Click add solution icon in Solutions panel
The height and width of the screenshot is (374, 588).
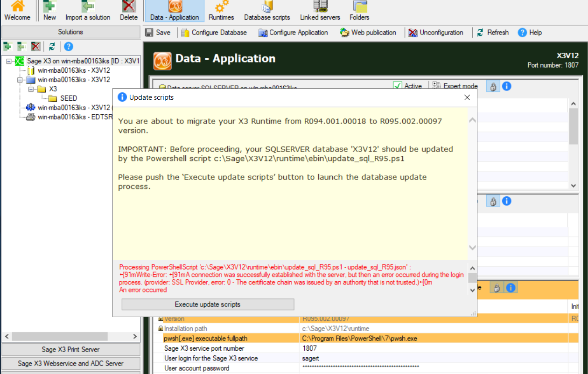7,46
